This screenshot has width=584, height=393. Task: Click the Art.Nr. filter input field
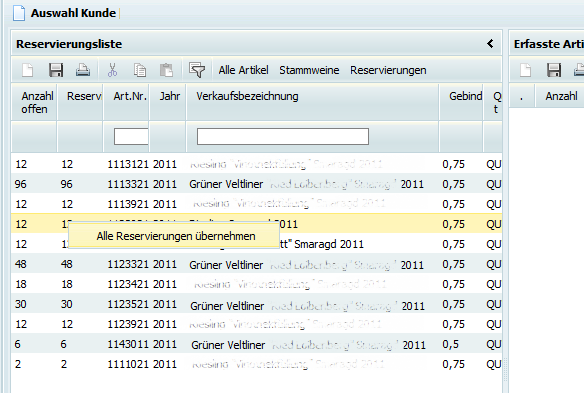[x=131, y=136]
